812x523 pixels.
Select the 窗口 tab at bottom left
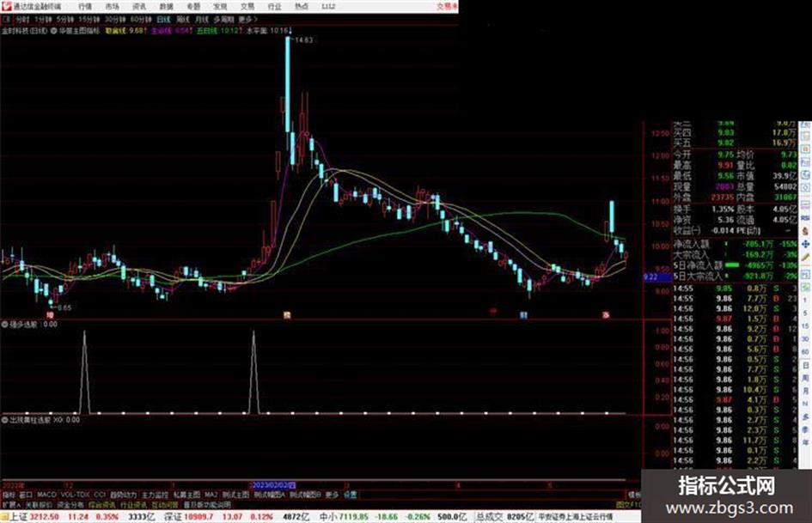26,495
